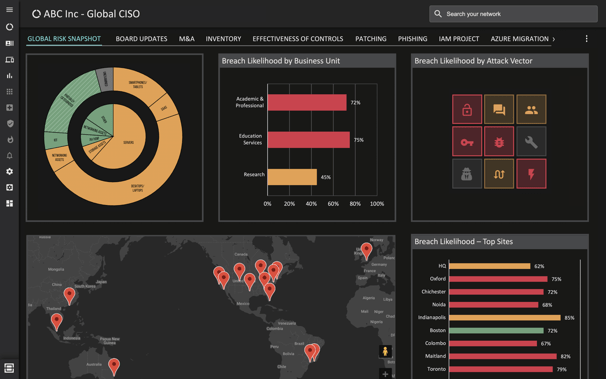
Task: Click the ABC Inc logo ring icon
Action: pos(36,14)
